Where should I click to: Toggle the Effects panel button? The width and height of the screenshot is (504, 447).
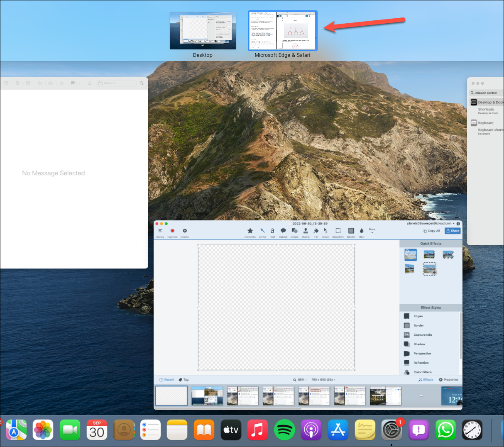pos(426,380)
